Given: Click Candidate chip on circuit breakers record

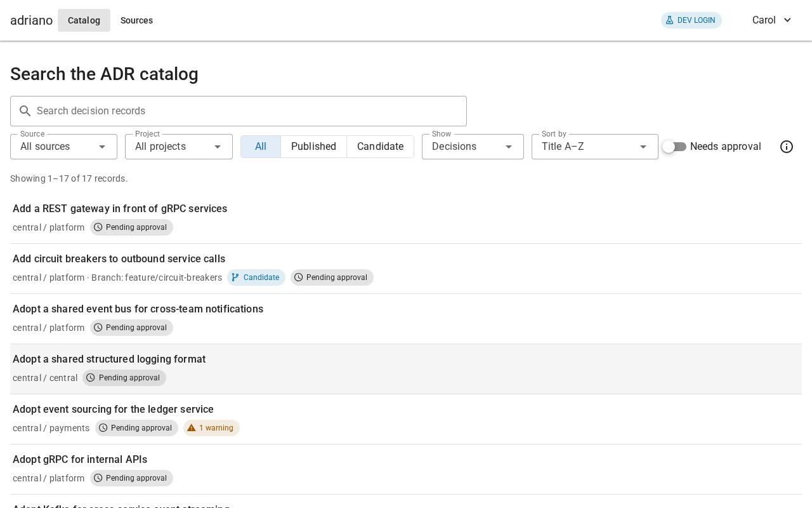Looking at the screenshot, I should [x=256, y=277].
